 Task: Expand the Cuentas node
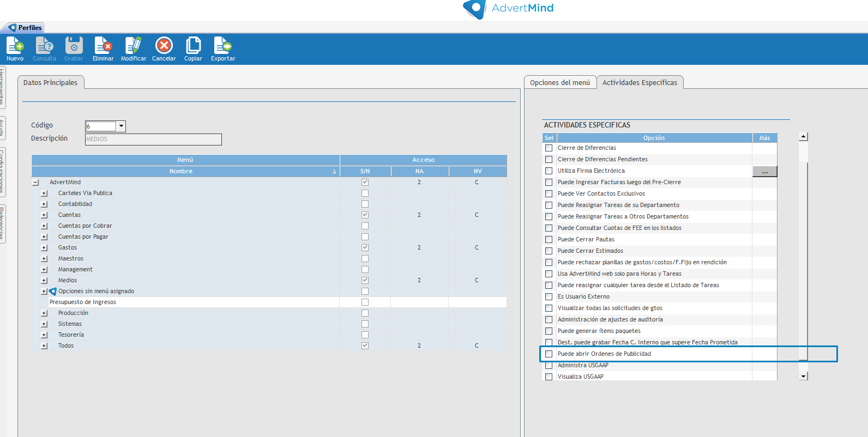[x=44, y=215]
